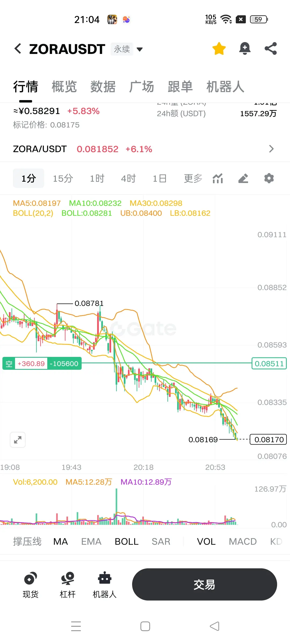This screenshot has width=290, height=644.
Task: Open 现货 spot trading icon
Action: 31,585
